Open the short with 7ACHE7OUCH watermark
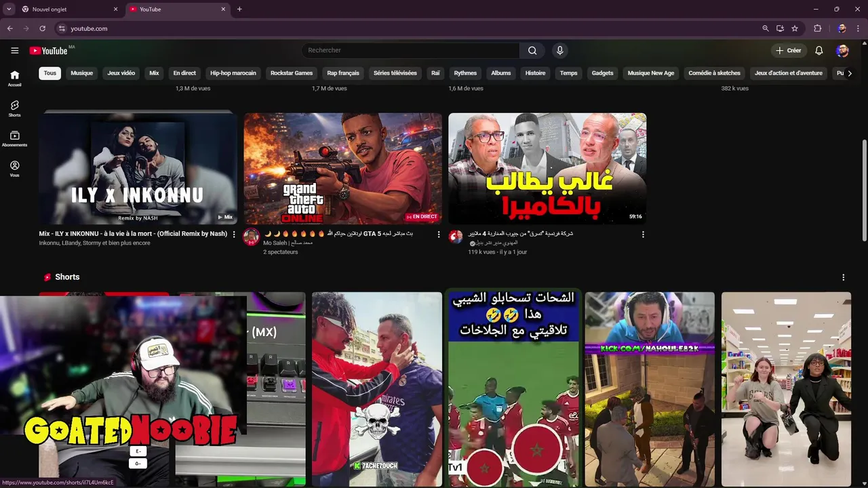This screenshot has height=488, width=868. pyautogui.click(x=377, y=390)
